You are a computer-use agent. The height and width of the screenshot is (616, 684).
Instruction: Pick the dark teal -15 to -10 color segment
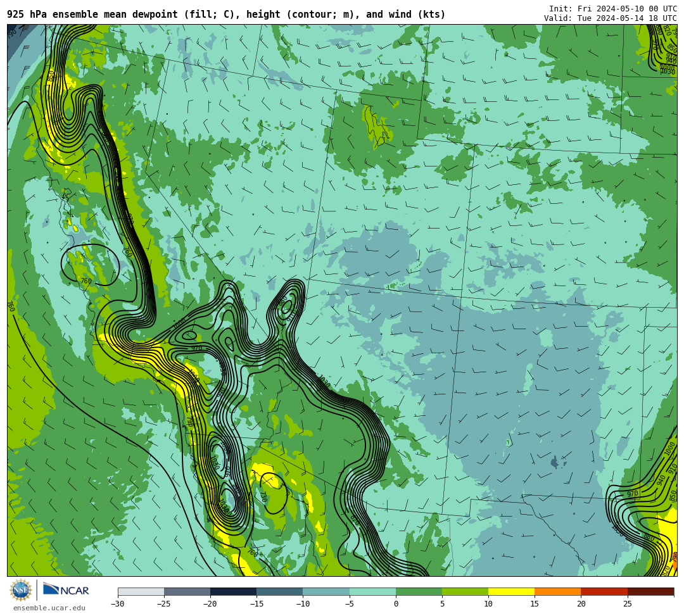pos(280,591)
